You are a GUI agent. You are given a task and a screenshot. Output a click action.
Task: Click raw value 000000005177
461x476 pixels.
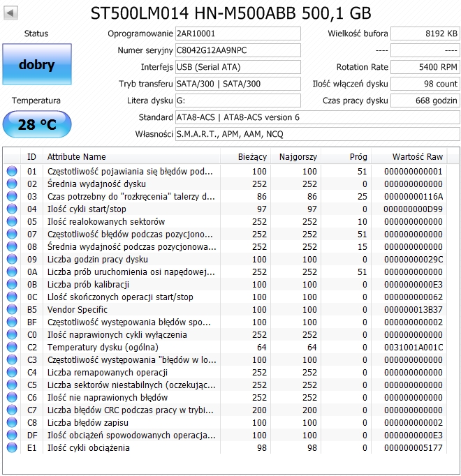[x=414, y=448]
